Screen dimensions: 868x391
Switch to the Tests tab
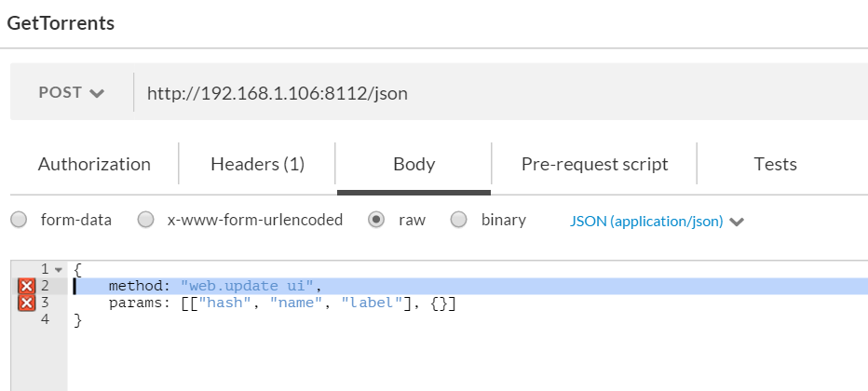(x=775, y=164)
